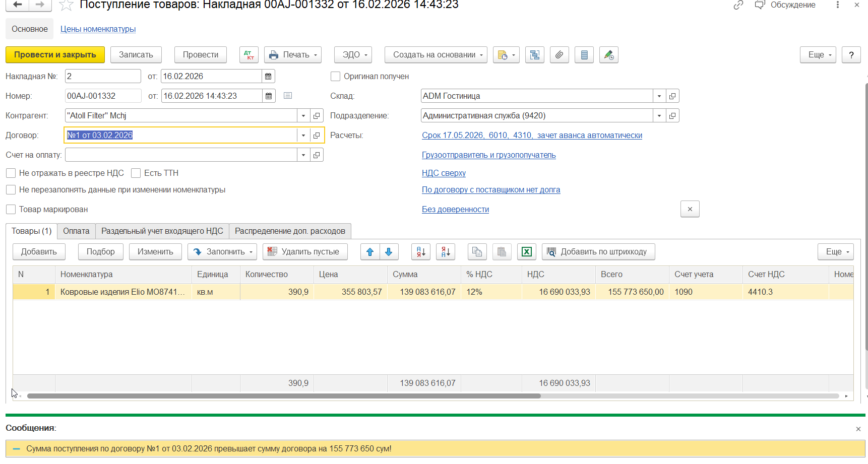Open the Подразделение record card
The width and height of the screenshot is (868, 464).
pos(672,116)
